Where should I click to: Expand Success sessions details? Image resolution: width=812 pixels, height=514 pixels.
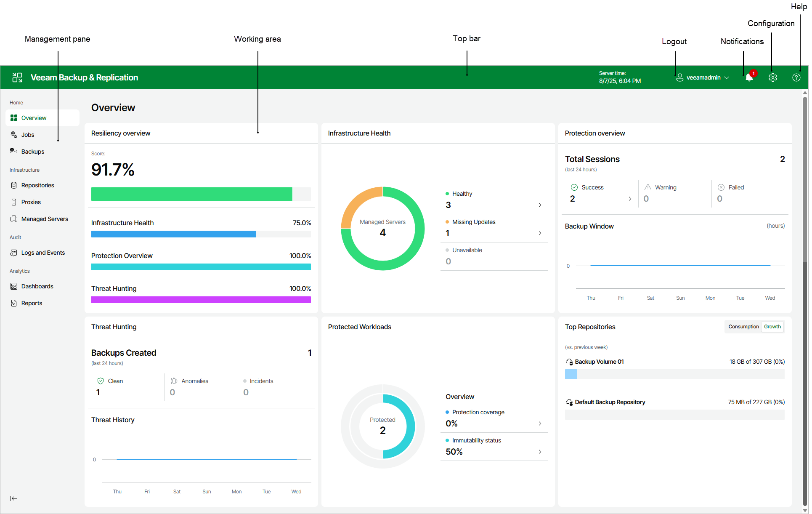[630, 199]
